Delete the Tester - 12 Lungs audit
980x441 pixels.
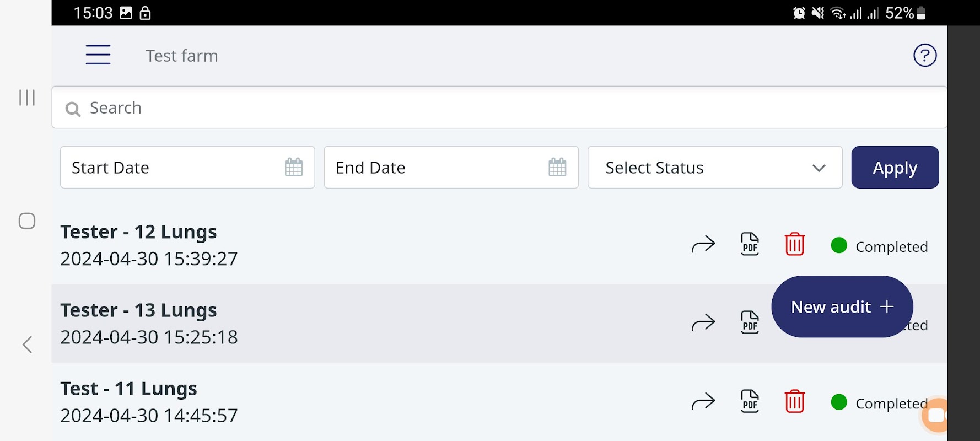(794, 244)
